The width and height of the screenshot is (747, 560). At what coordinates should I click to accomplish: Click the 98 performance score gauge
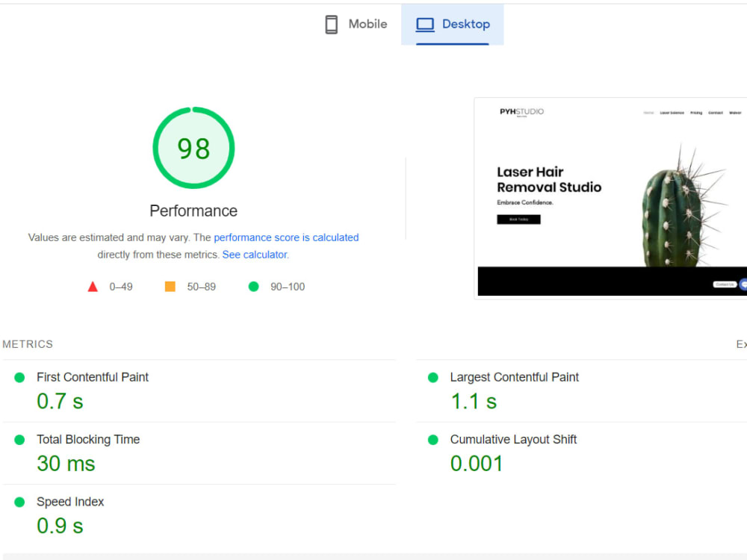click(193, 148)
